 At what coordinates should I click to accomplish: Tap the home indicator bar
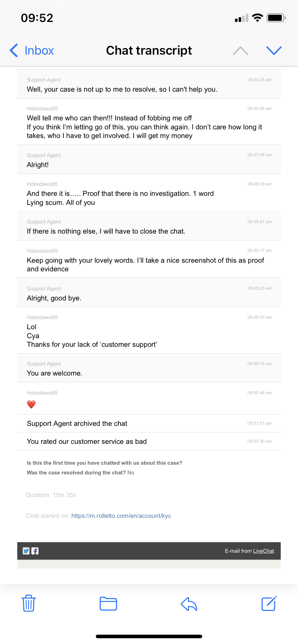click(149, 636)
